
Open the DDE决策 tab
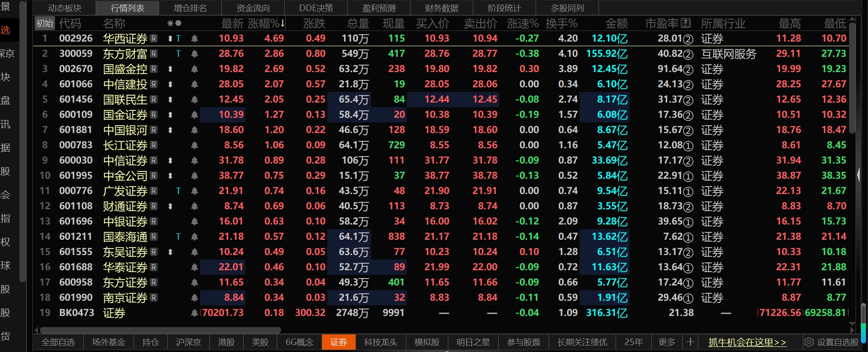coord(316,8)
